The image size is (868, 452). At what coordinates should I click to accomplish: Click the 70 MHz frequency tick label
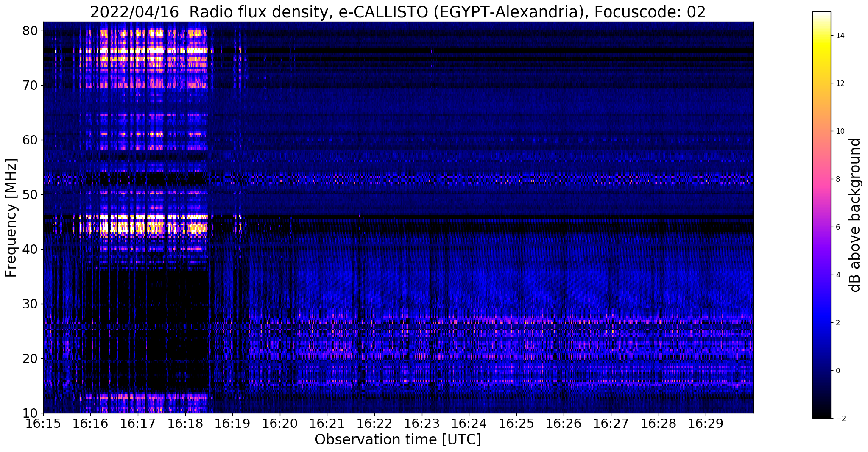point(31,85)
